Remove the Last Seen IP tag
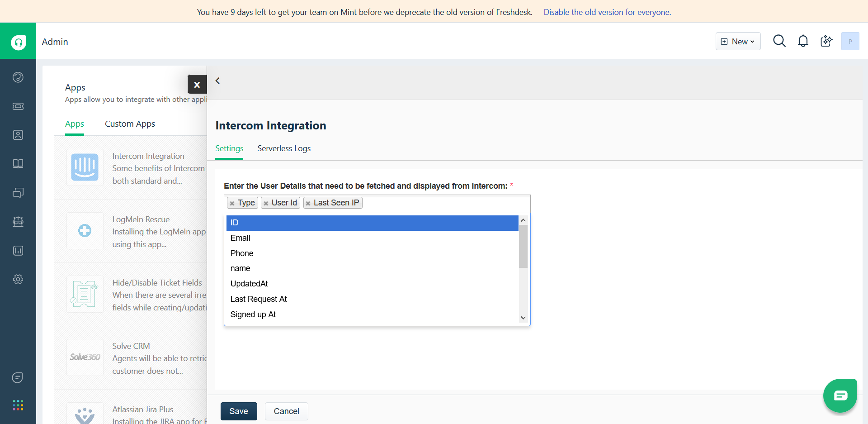Viewport: 868px width, 424px height. (x=308, y=203)
